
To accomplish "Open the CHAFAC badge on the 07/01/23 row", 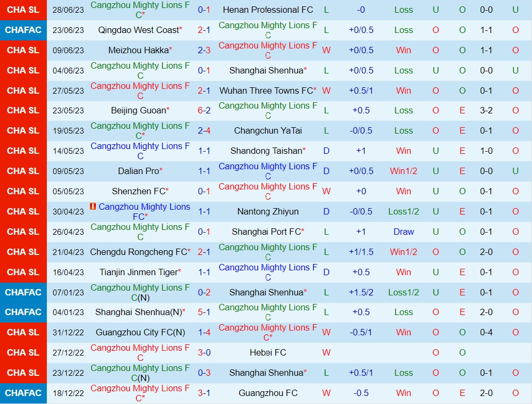I will pos(23,292).
